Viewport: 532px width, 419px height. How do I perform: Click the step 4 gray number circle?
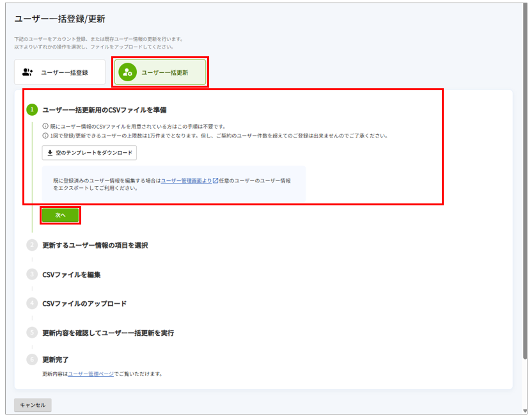tap(32, 303)
